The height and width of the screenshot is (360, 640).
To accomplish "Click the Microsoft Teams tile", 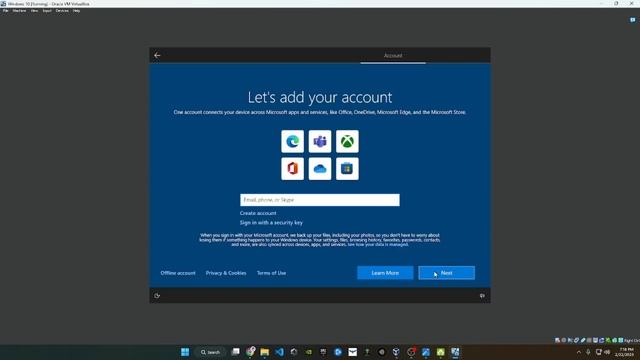I will click(320, 141).
